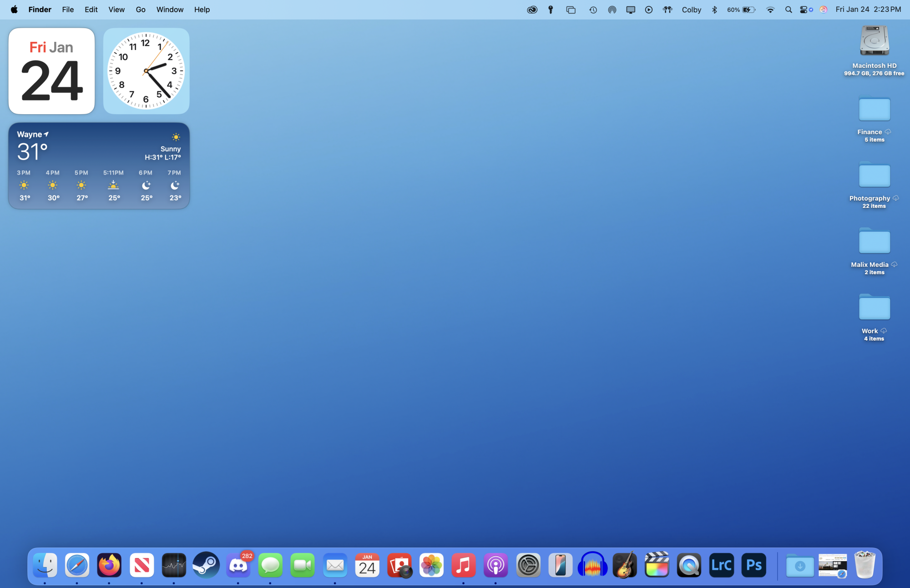The height and width of the screenshot is (588, 910).
Task: Toggle the Bluetooth menu bar icon
Action: click(714, 10)
